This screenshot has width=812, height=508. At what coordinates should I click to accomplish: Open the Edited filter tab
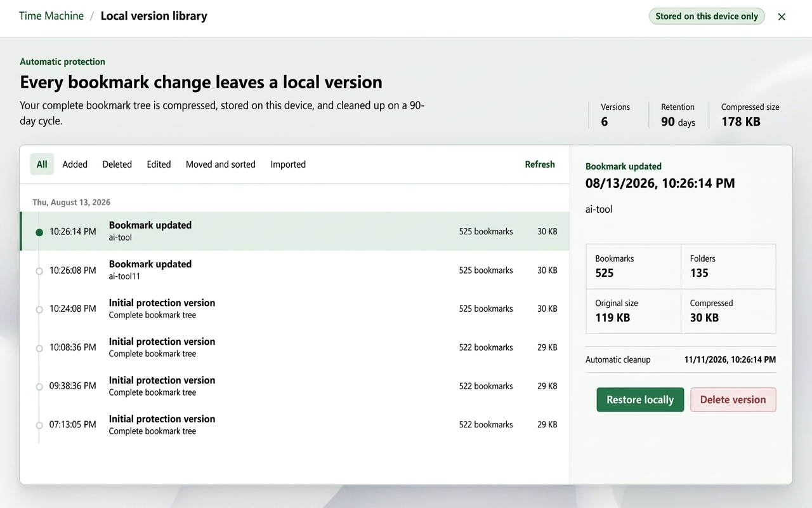(159, 164)
